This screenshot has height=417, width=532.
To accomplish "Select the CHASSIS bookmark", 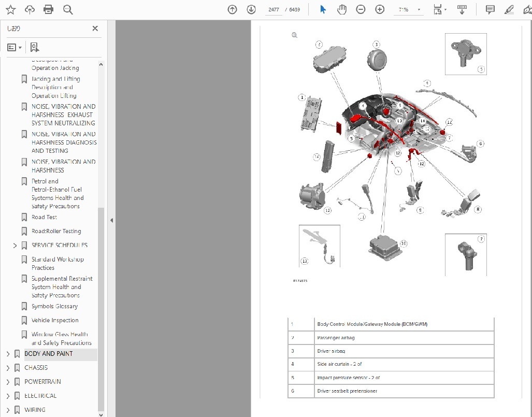I will click(x=36, y=367).
